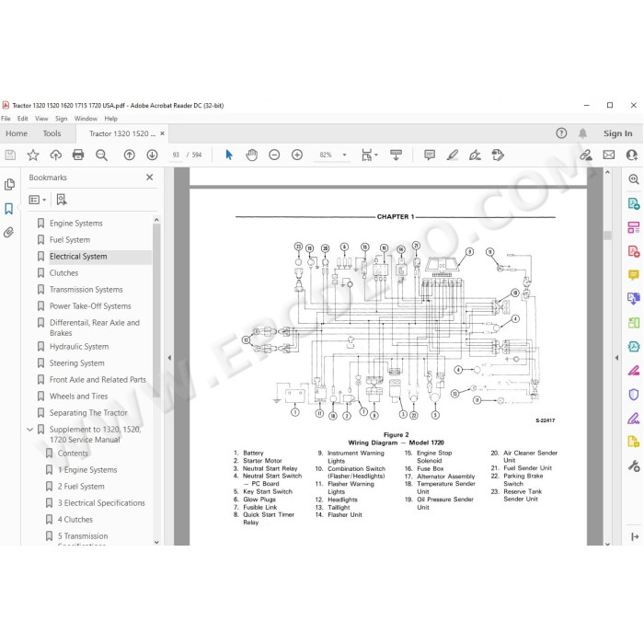Open Electrical System bookmark
Image resolution: width=644 pixels, height=644 pixels.
pyautogui.click(x=78, y=257)
